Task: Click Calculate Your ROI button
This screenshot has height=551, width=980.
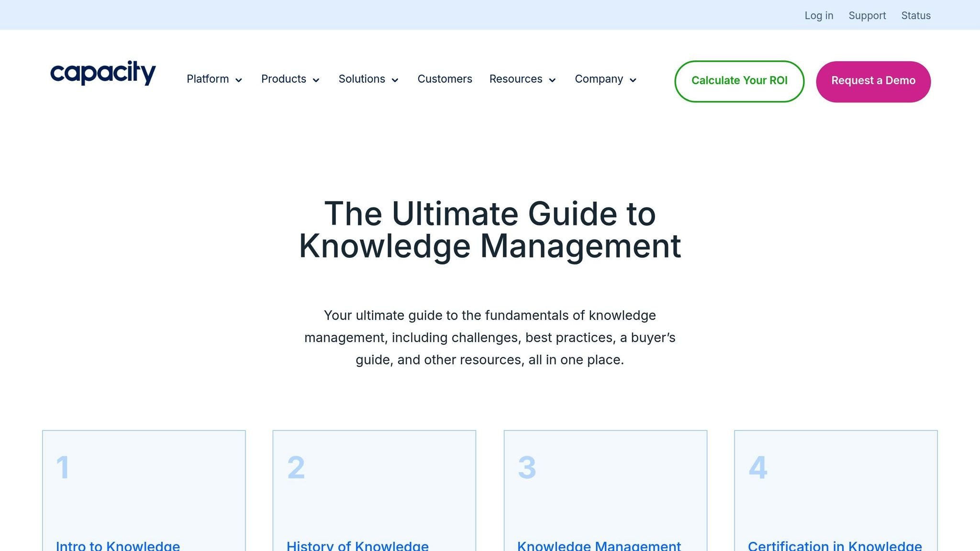Action: 739,81
